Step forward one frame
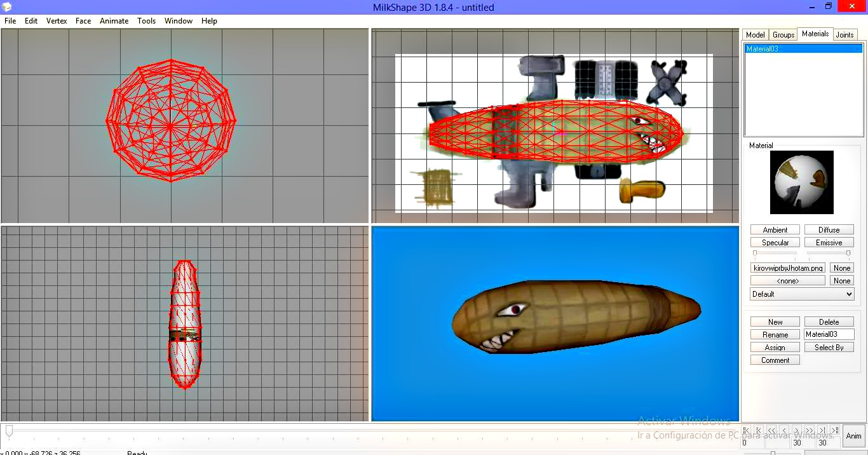868x455 pixels. pyautogui.click(x=797, y=430)
